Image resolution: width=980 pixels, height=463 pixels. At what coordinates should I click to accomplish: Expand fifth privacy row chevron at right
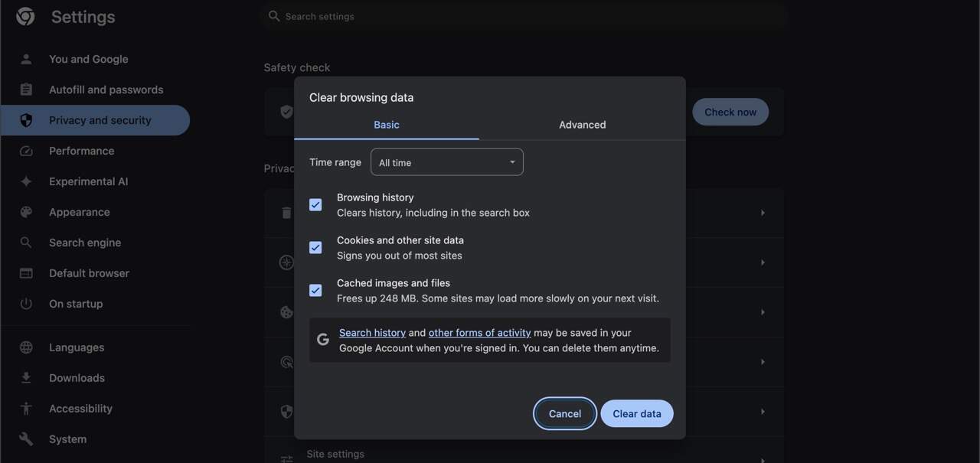pos(763,412)
